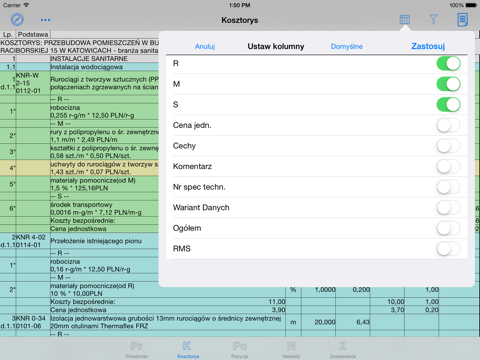
Task: Enable the Wariant Danych switch
Action: point(448,208)
